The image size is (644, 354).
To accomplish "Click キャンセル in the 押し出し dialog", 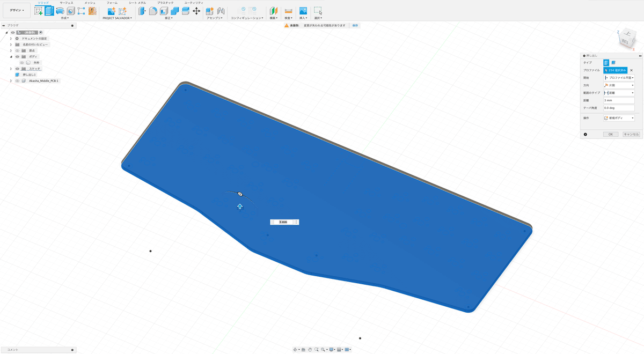I will (x=631, y=134).
